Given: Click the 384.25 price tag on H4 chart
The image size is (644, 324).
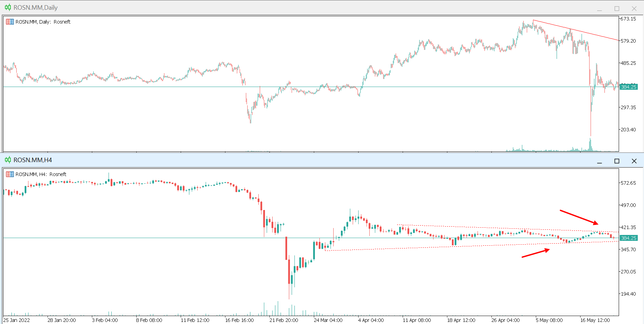Looking at the screenshot, I should coord(628,238).
